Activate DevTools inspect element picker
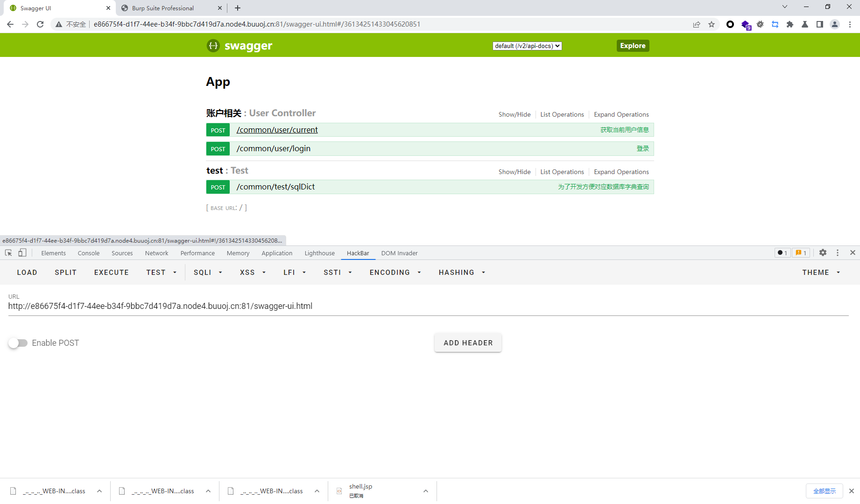The height and width of the screenshot is (504, 860). (8, 253)
